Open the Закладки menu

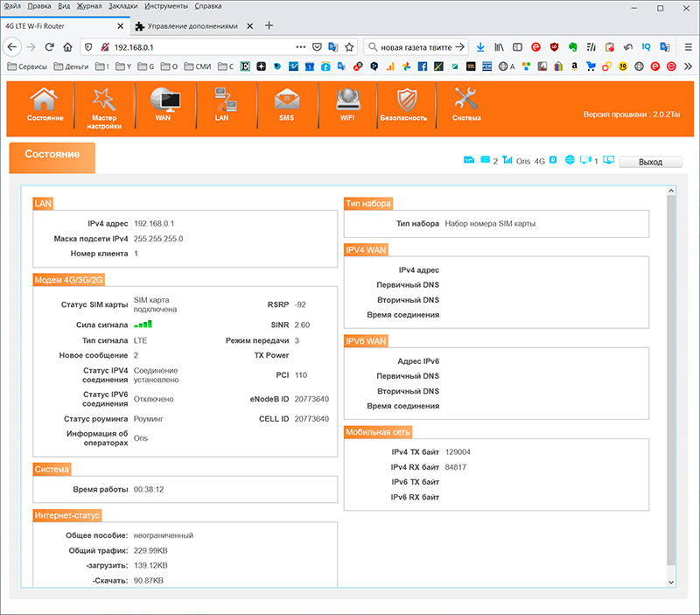(123, 6)
